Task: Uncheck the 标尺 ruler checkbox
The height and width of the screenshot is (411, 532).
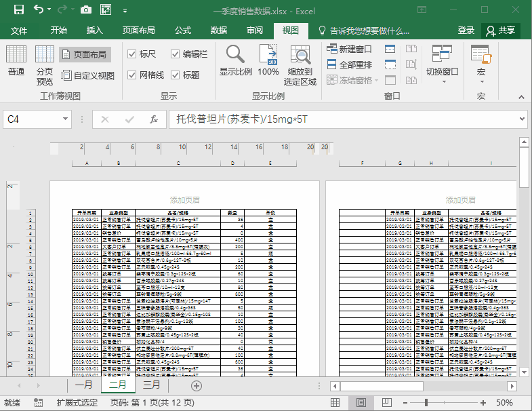Action: 132,54
